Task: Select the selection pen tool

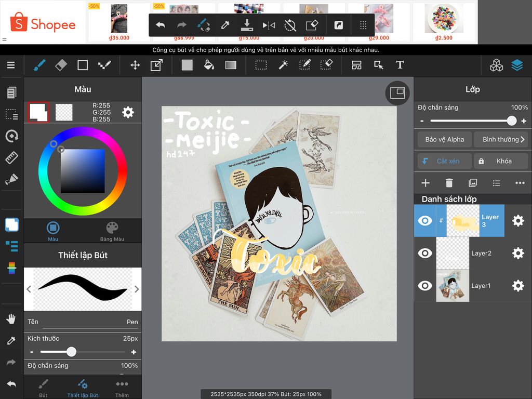Action: click(x=304, y=65)
